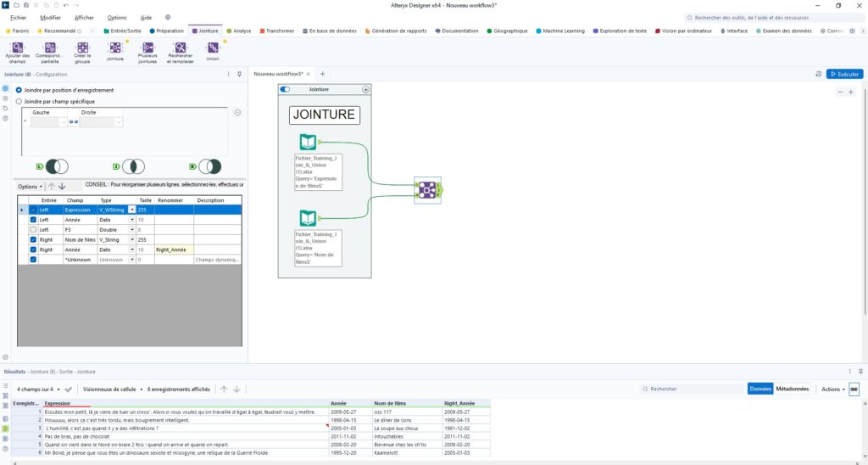The image size is (868, 465).
Task: Open the Afficher menu
Action: coord(84,18)
